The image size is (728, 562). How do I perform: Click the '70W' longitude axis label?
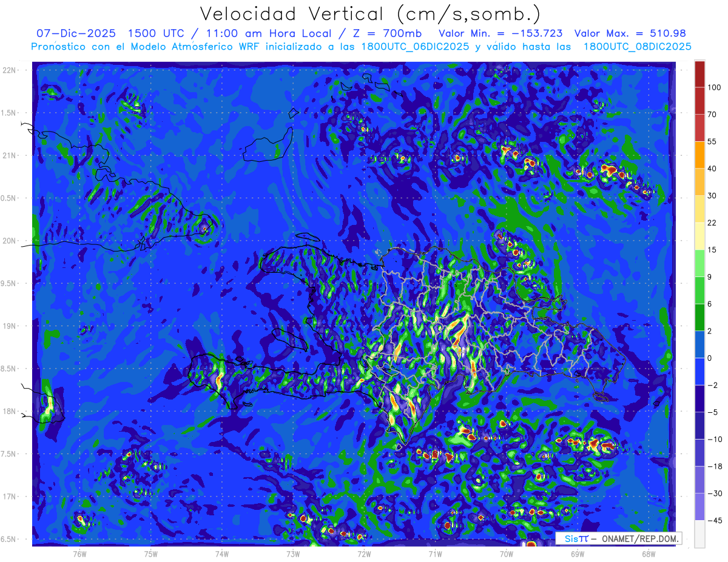click(507, 554)
